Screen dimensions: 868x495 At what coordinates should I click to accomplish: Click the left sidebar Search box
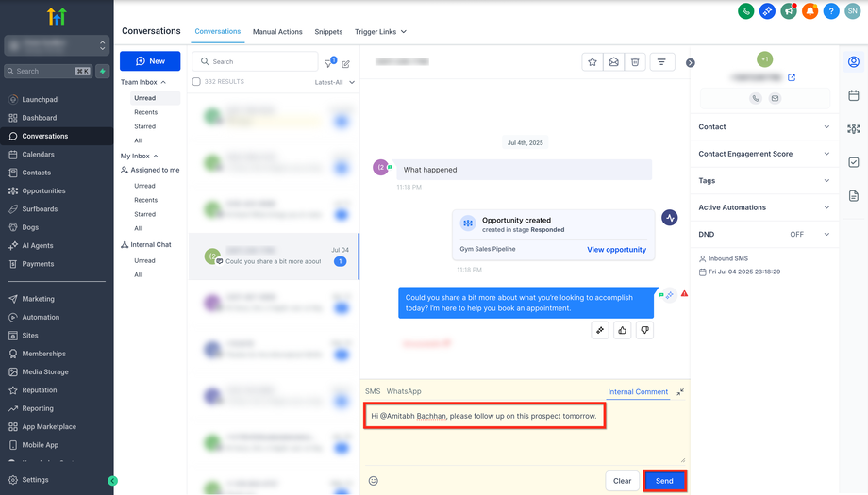coord(48,72)
